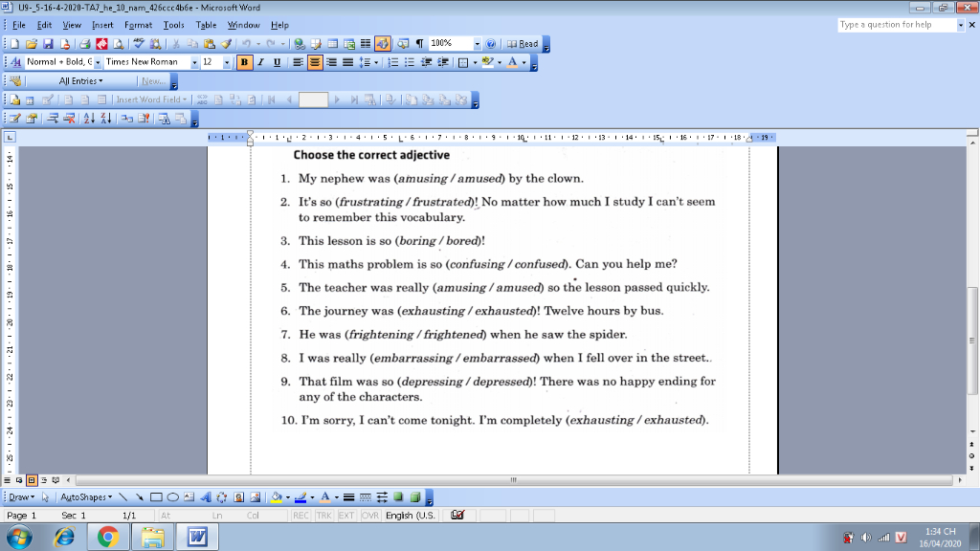This screenshot has height=551, width=980.
Task: Click the highlight color button
Action: pyautogui.click(x=487, y=62)
